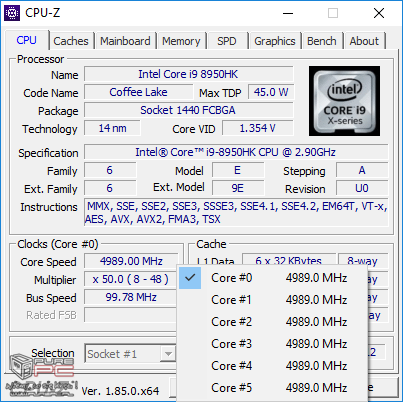
Task: Switch to the Caches tab
Action: (71, 41)
